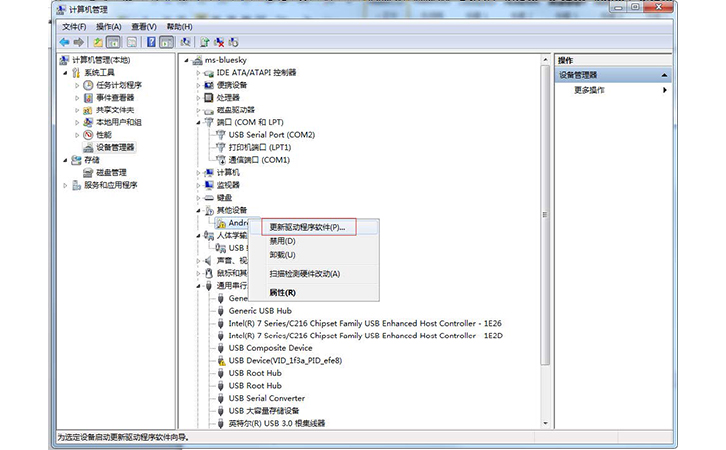Click the Forward arrow in the toolbar

click(79, 43)
